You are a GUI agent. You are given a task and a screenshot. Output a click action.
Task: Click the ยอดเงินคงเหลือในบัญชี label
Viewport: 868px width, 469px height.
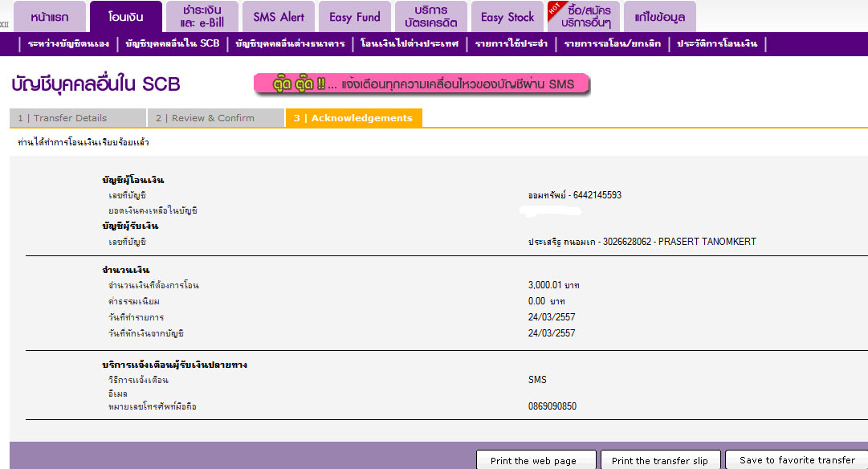(x=153, y=210)
